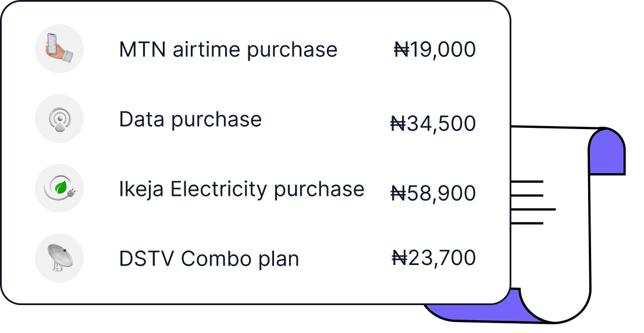Select the Data purchase label
Image resolution: width=644 pixels, height=333 pixels.
coord(190,119)
